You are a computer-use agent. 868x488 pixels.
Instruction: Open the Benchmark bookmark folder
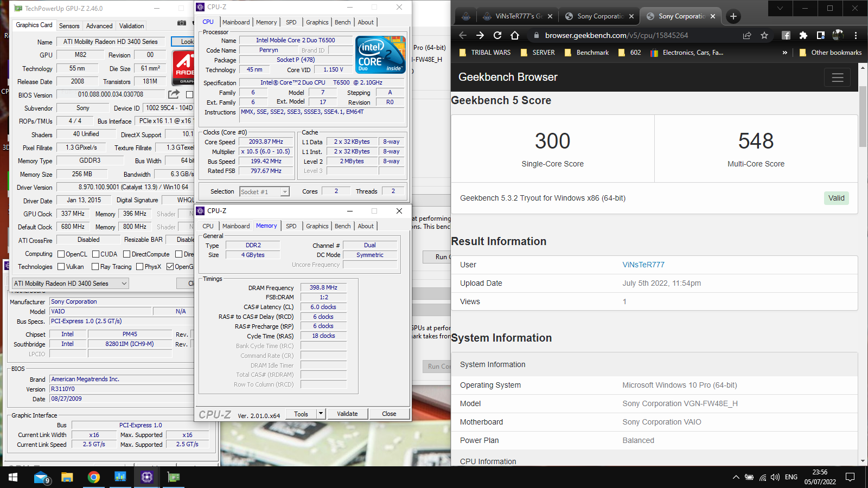click(x=587, y=53)
